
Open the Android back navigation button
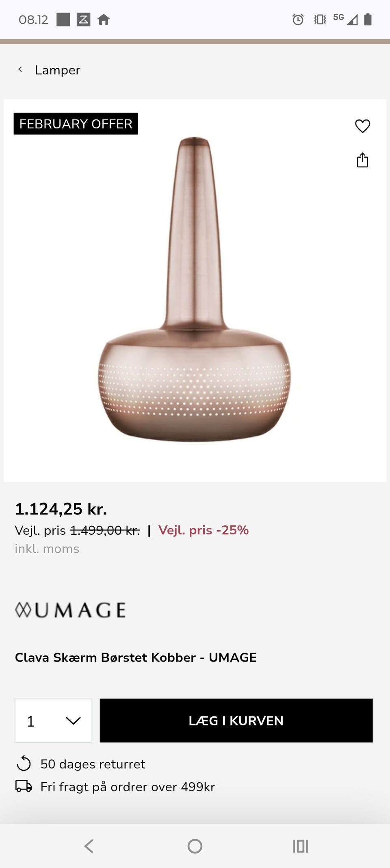[89, 846]
